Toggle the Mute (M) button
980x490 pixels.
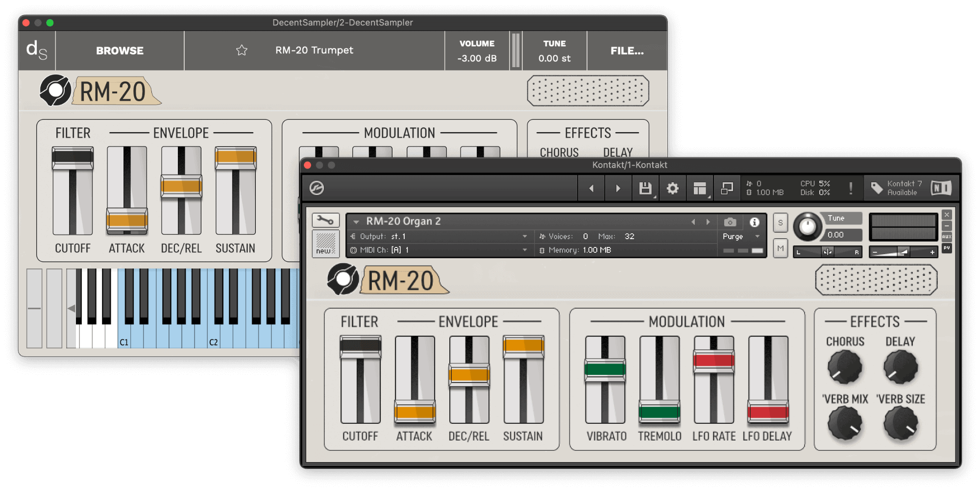tap(780, 248)
